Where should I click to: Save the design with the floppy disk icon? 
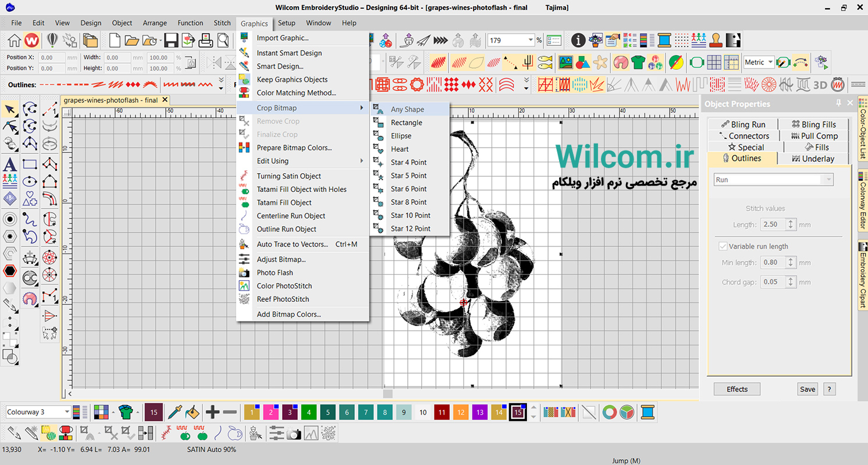click(171, 40)
